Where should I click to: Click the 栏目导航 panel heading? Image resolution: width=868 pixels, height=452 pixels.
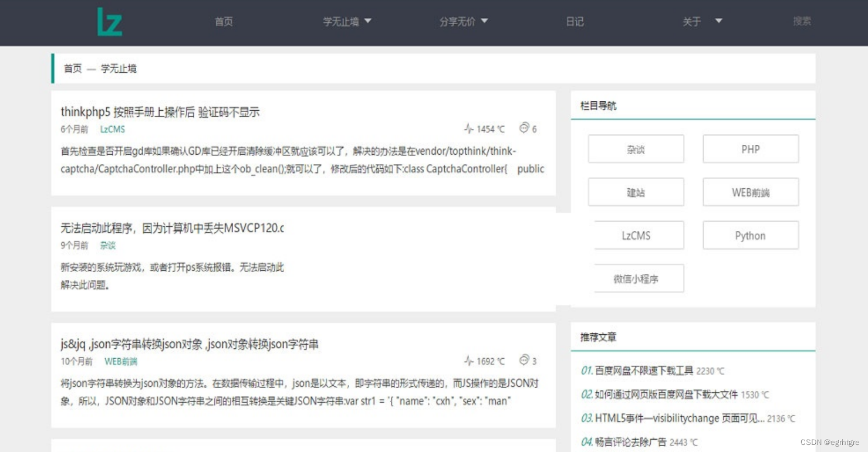pyautogui.click(x=599, y=106)
